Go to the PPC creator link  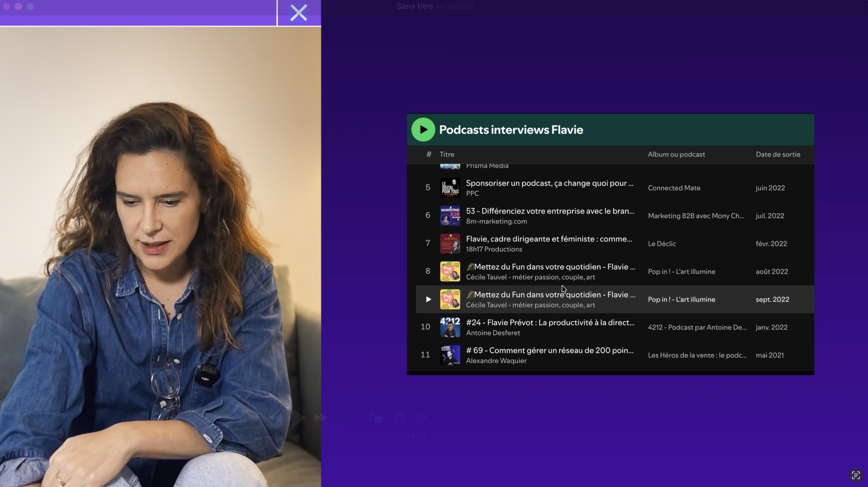(x=472, y=193)
